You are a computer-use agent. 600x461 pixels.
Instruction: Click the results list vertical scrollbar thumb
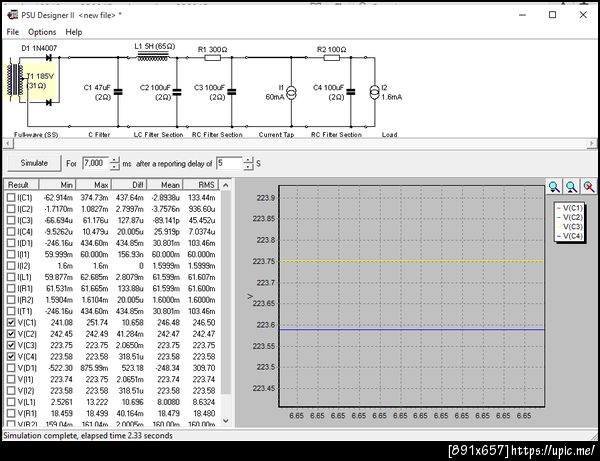(x=226, y=293)
